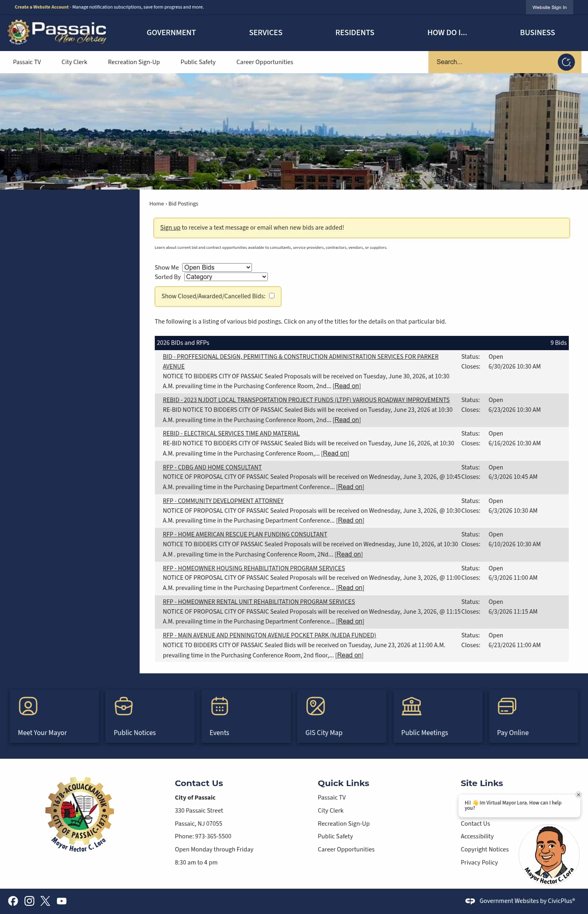This screenshot has height=914, width=588.
Task: Open the Virtual Mayor Lora chatbot avatar
Action: pyautogui.click(x=549, y=854)
